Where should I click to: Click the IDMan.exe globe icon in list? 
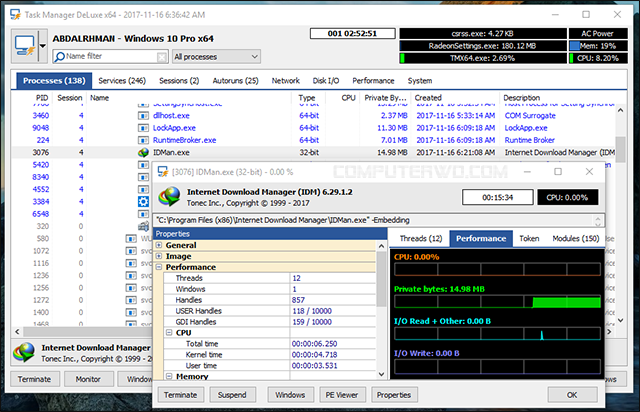(x=143, y=153)
